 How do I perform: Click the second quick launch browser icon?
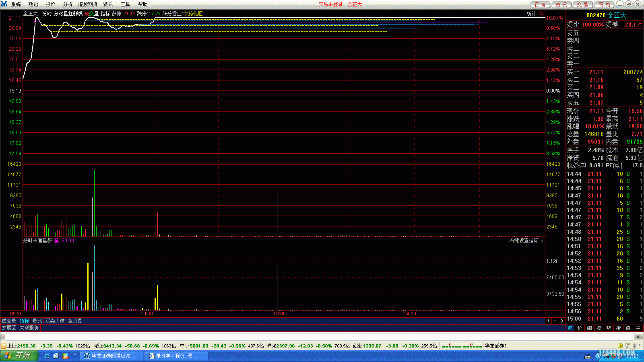coord(56,356)
